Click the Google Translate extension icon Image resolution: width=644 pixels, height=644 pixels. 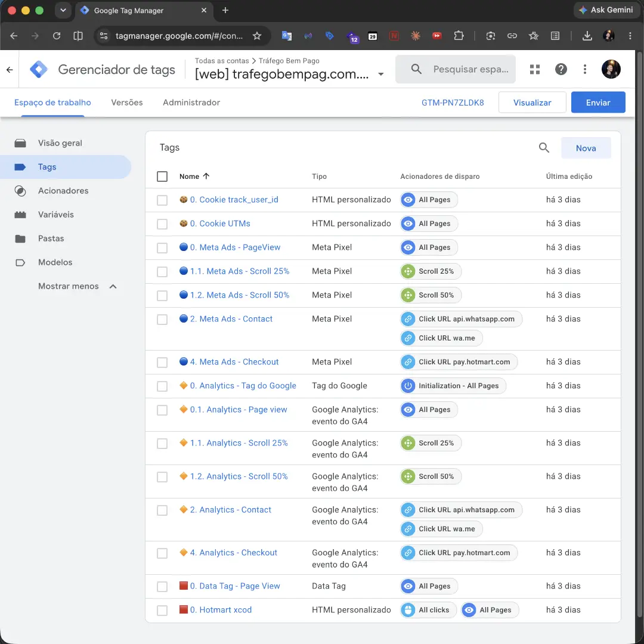(x=287, y=36)
